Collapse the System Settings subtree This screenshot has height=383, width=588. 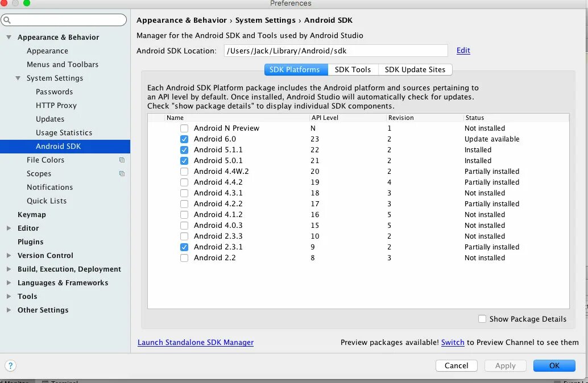click(18, 78)
